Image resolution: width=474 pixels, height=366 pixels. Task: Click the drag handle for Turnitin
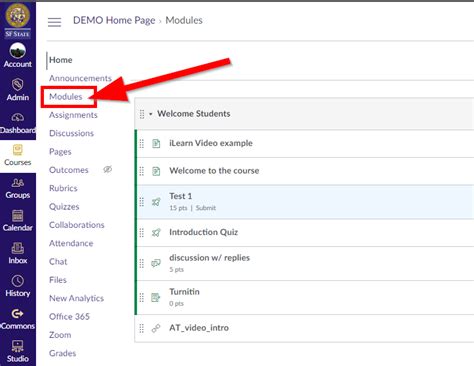click(x=142, y=297)
